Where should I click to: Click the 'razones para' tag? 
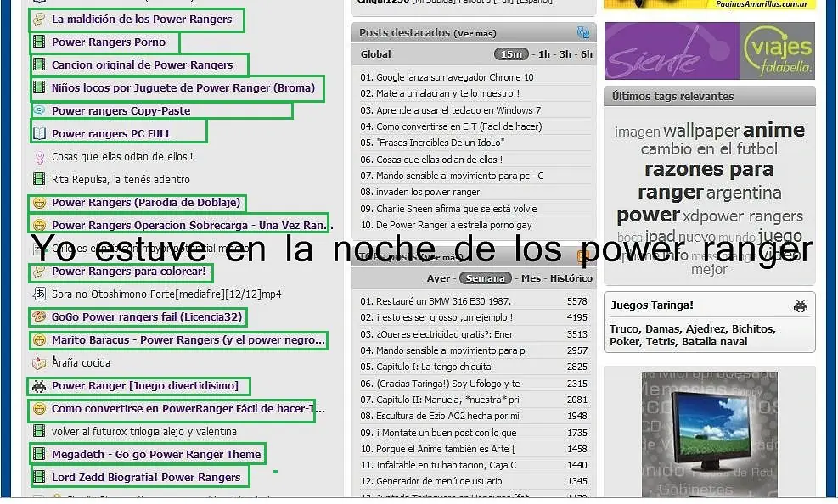[709, 169]
